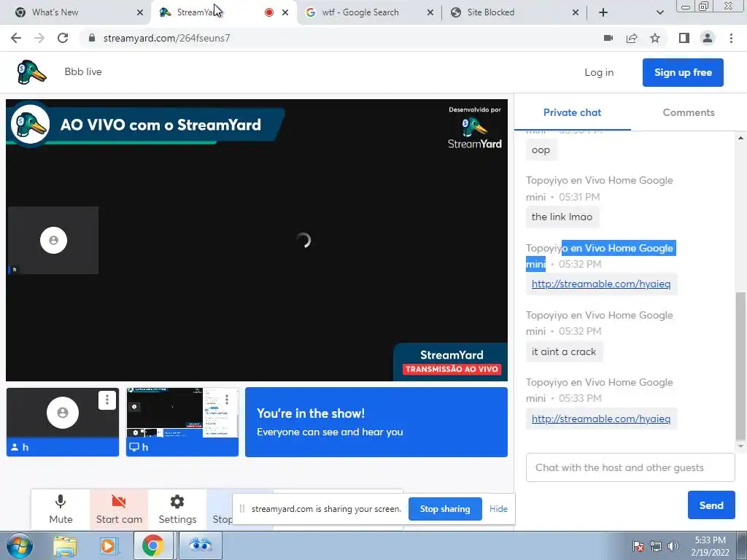Click the chat scrollbar thumb
The width and height of the screenshot is (747, 560).
(740, 366)
